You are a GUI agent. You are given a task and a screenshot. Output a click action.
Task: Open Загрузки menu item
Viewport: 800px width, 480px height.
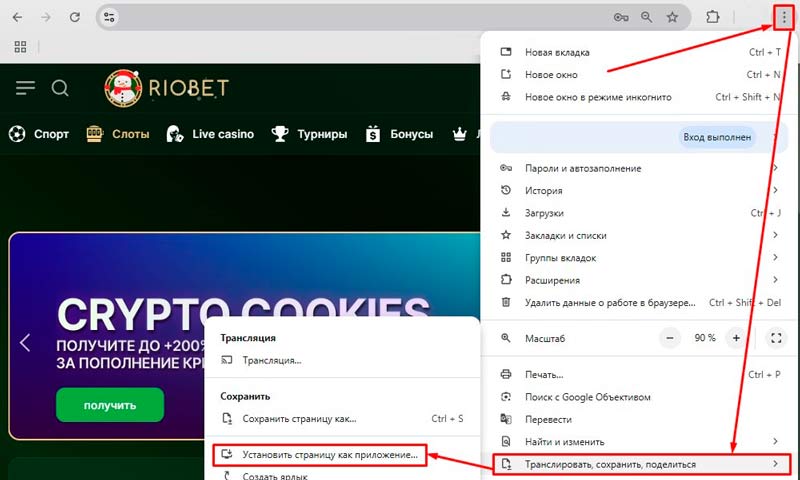640,213
